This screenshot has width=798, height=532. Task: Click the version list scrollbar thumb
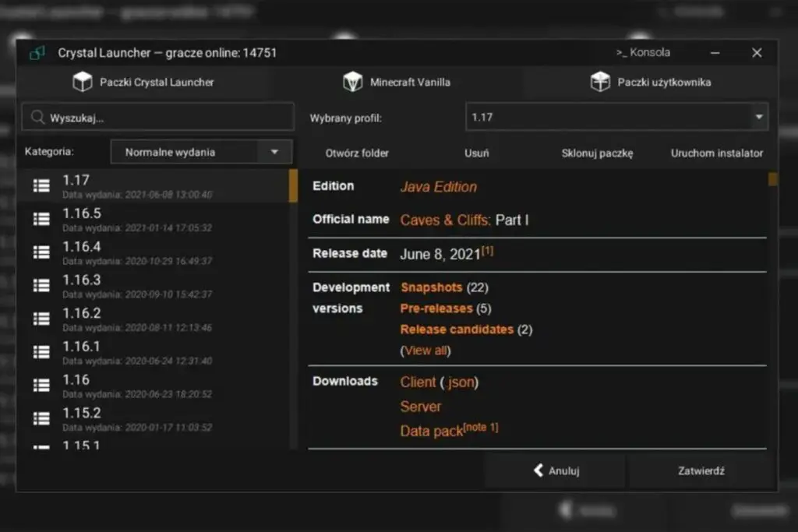[293, 185]
